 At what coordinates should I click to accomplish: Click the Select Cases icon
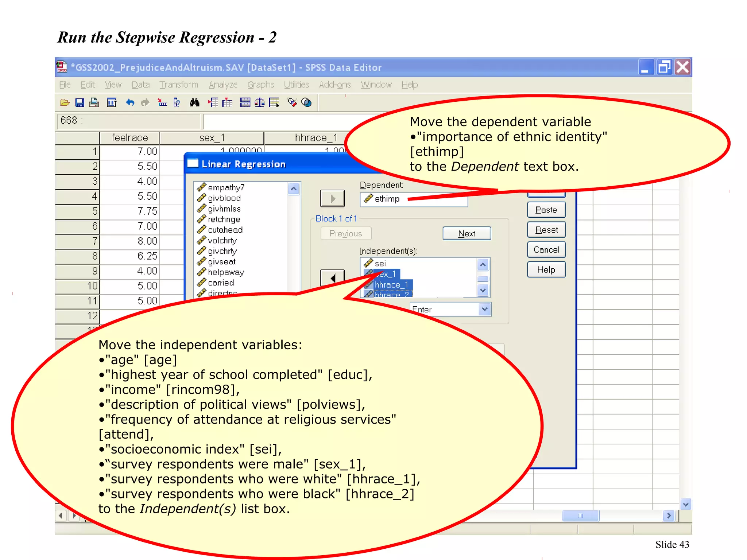point(274,103)
